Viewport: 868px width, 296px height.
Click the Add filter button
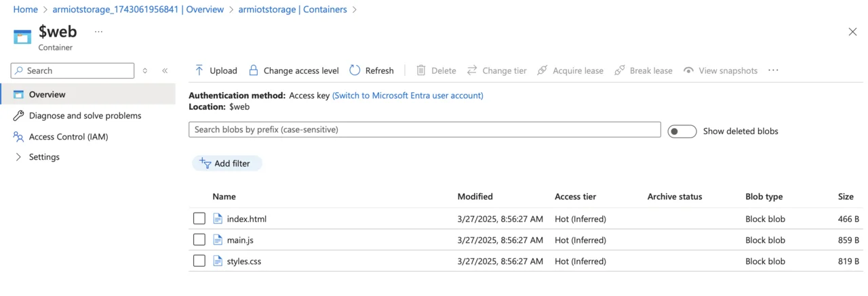(226, 163)
